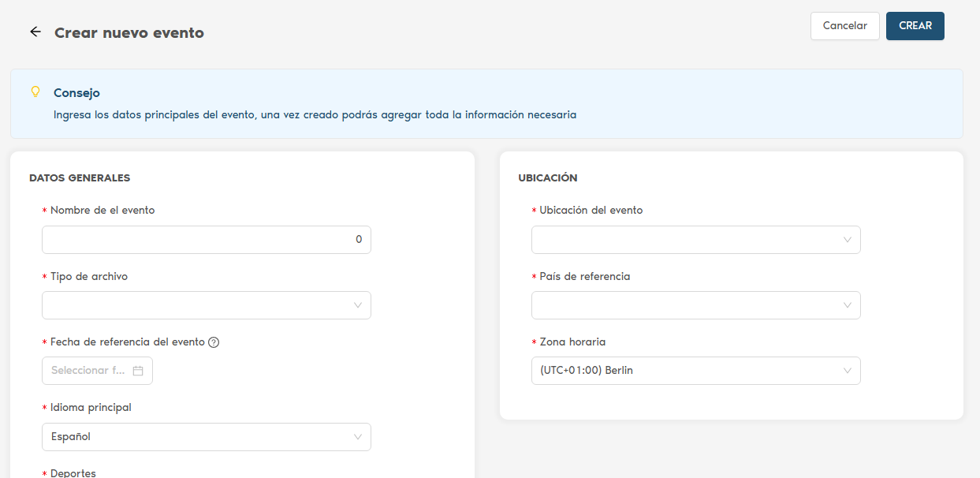Focus the Nombre de el evento text field
This screenshot has height=478, width=980.
tap(197, 240)
